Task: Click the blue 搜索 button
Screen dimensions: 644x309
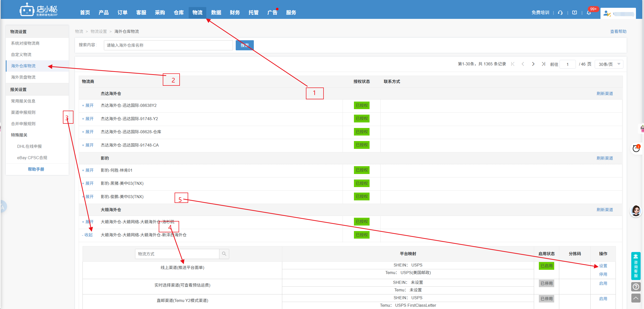Action: [x=245, y=45]
